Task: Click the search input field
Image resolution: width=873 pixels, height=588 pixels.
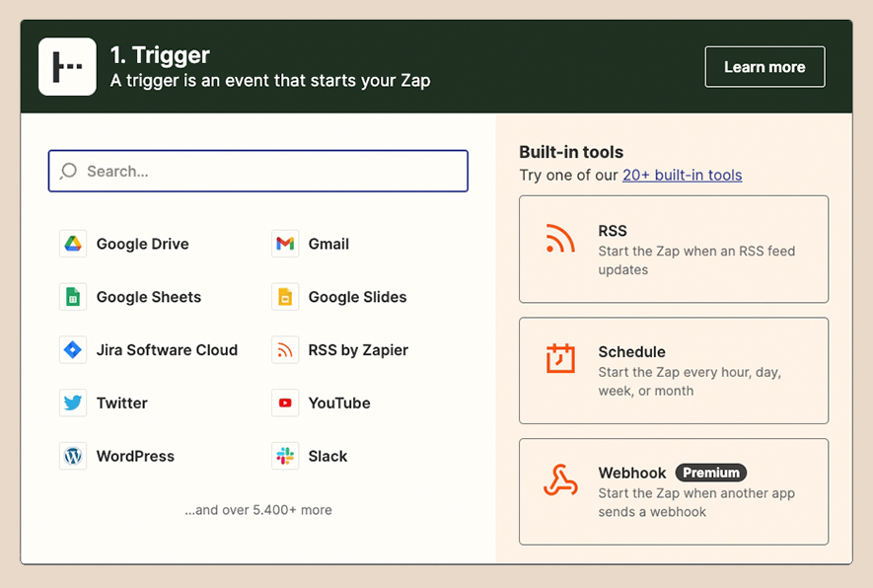Action: [257, 171]
